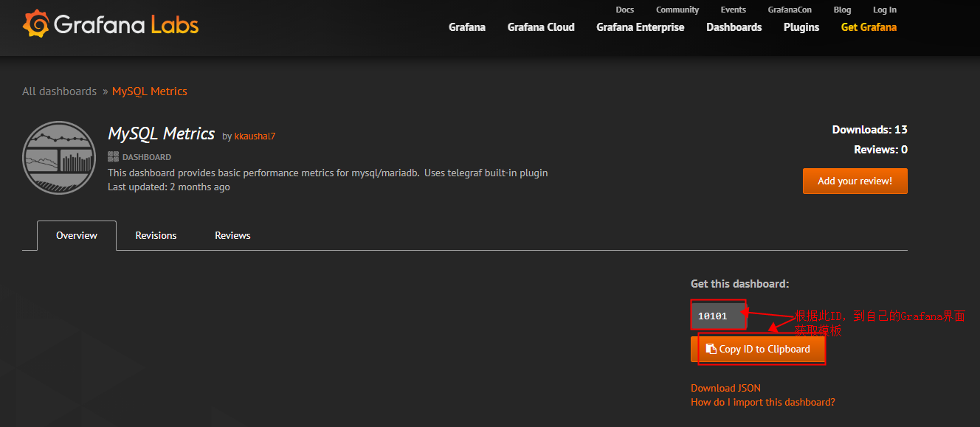The height and width of the screenshot is (427, 980).
Task: Click the dashboard description text
Action: (x=328, y=173)
